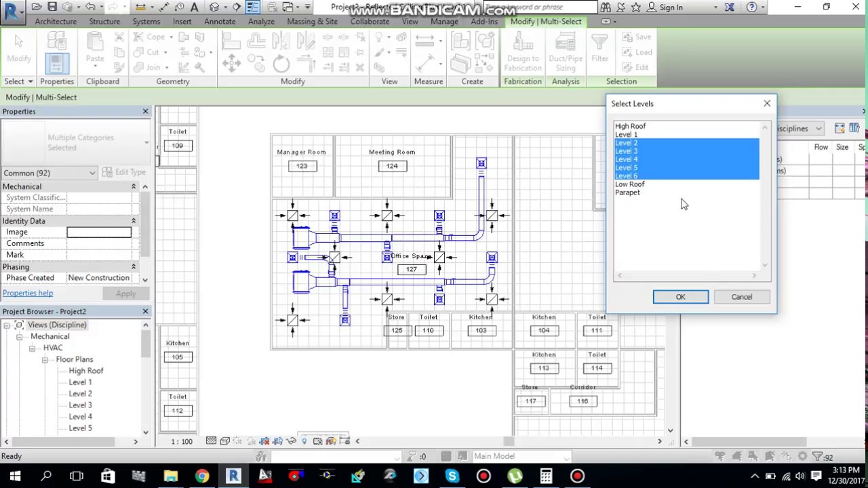Open the Select dropdown under Modify
This screenshot has height=488, width=868.
tap(18, 81)
